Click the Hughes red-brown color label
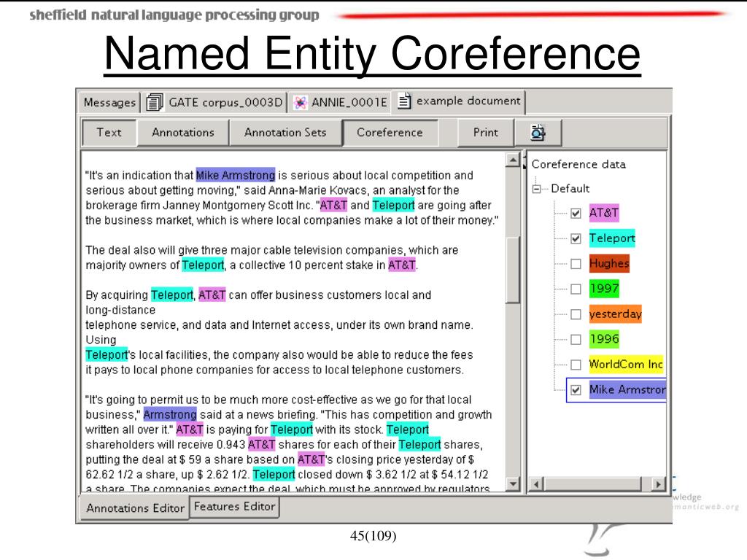The height and width of the screenshot is (560, 747). 609,263
